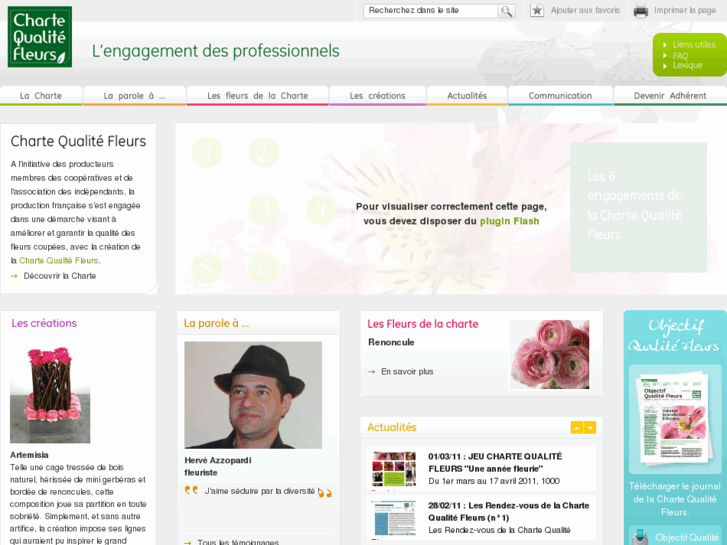727x545 pixels.
Task: Click the J'aime séduire par la diversité quote
Action: click(260, 491)
